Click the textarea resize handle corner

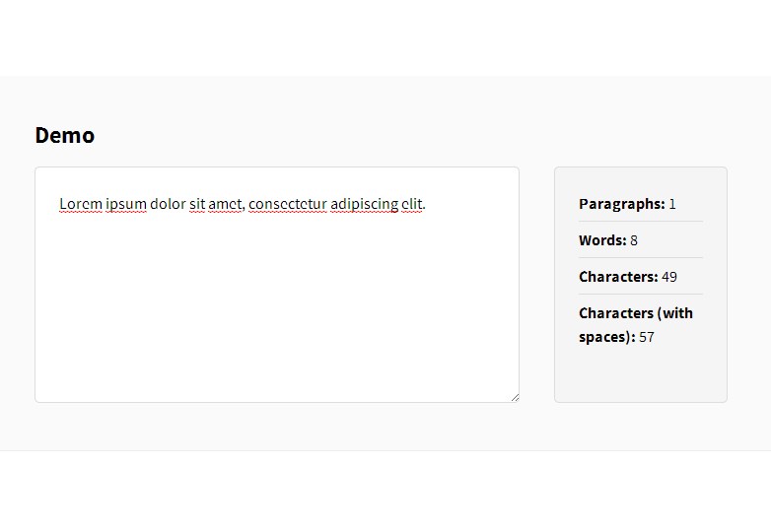[x=514, y=397]
